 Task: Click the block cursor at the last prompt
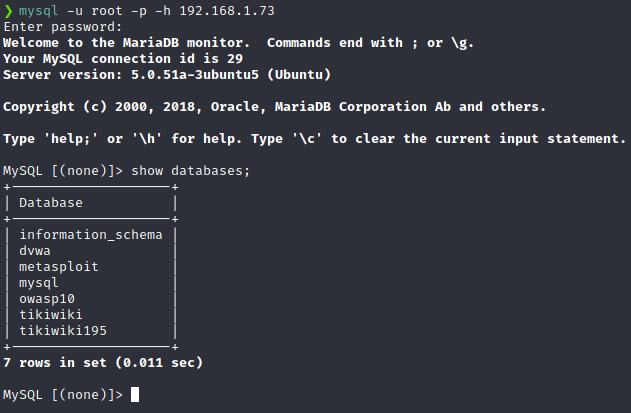coord(135,395)
